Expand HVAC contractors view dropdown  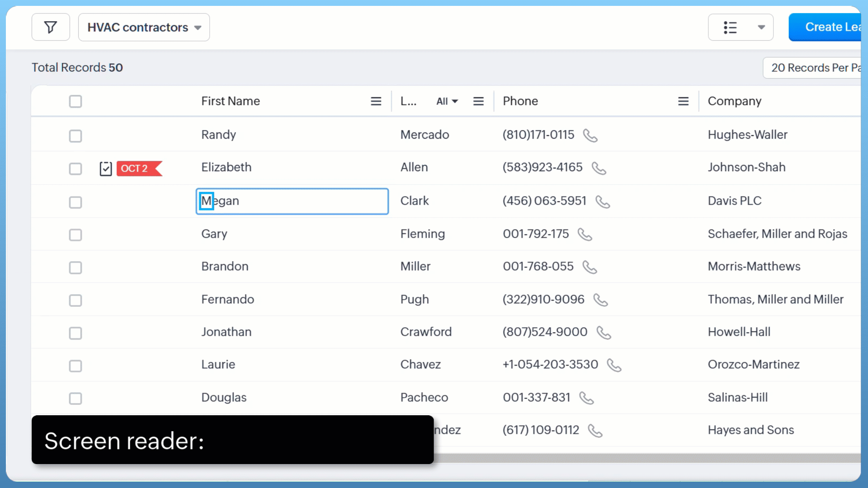[144, 28]
